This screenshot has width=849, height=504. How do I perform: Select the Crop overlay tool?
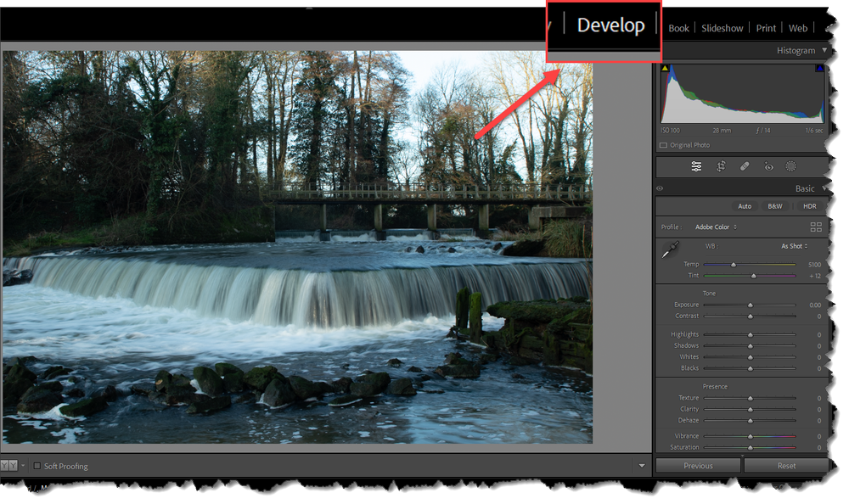[x=721, y=167]
